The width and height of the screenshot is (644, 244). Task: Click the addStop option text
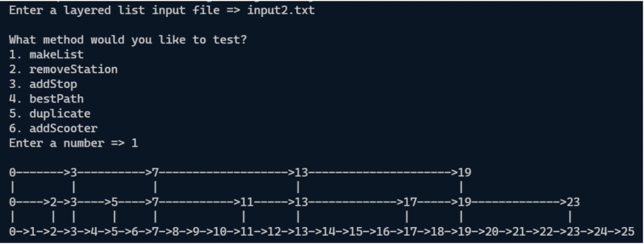53,84
